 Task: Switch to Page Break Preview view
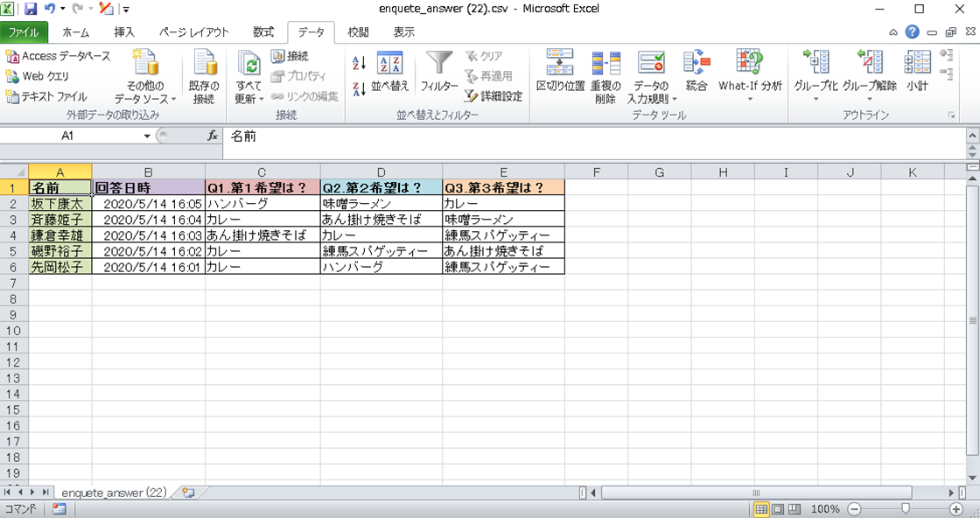tap(794, 509)
